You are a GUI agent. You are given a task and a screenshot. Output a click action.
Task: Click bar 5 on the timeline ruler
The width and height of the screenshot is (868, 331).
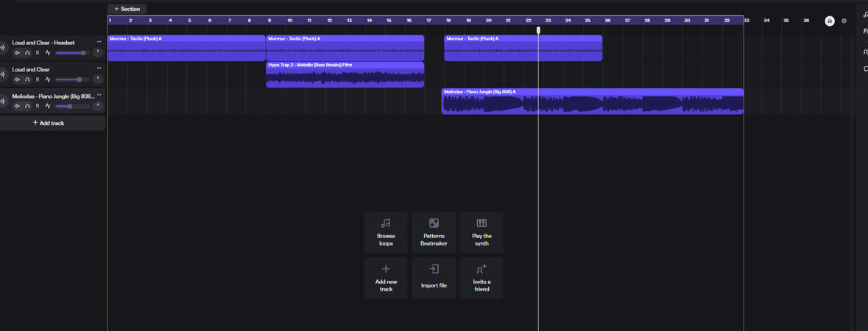pos(190,21)
